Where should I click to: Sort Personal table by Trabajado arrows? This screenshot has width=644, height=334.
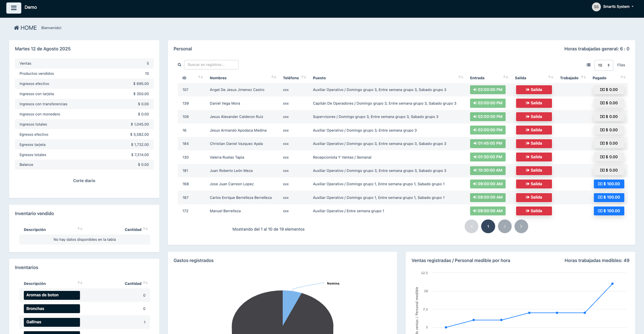[583, 77]
